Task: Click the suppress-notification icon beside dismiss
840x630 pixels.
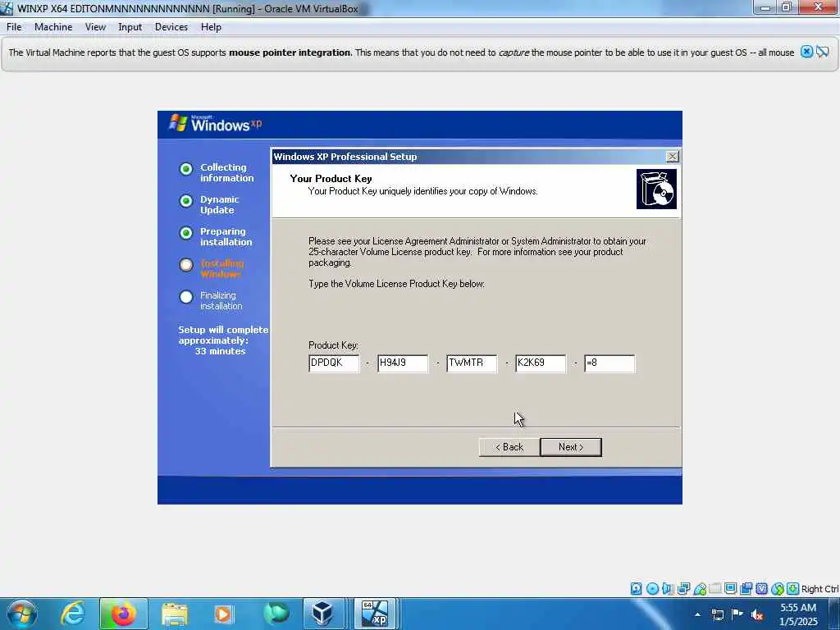Action: click(x=823, y=52)
